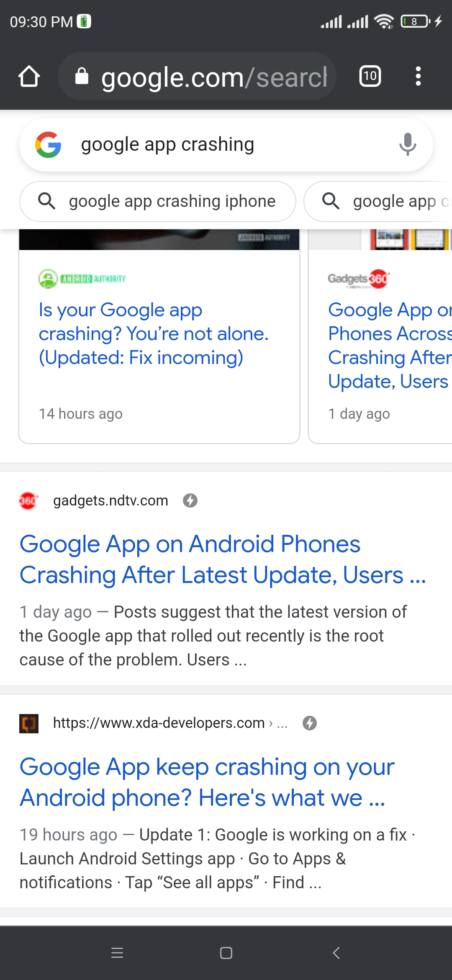Tap the Google logo in the search box

pyautogui.click(x=49, y=144)
